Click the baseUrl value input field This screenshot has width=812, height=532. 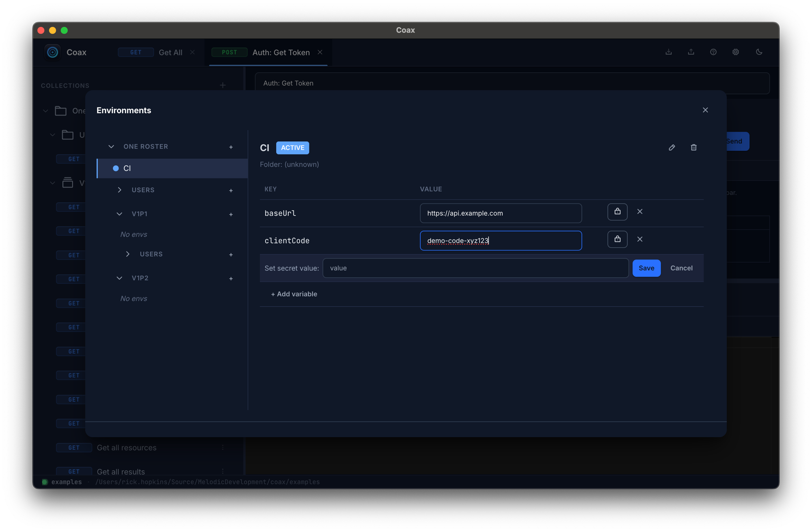point(501,213)
